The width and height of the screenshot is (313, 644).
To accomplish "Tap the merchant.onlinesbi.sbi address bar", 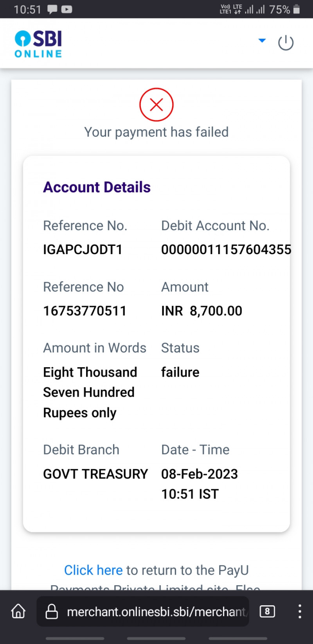I will 156,612.
